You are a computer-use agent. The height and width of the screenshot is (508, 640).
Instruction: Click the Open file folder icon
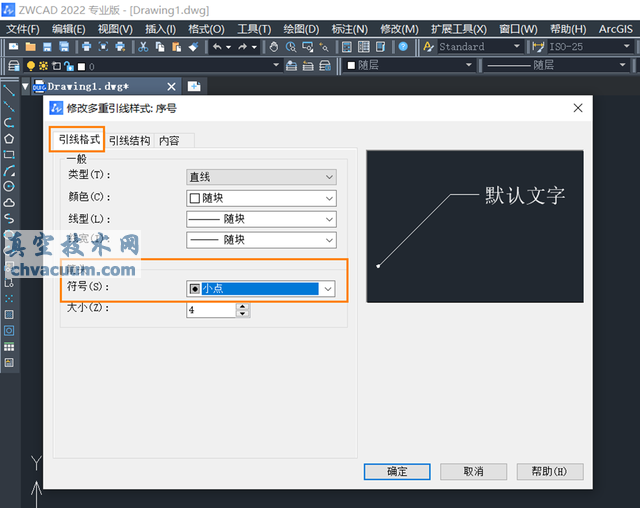(x=31, y=47)
